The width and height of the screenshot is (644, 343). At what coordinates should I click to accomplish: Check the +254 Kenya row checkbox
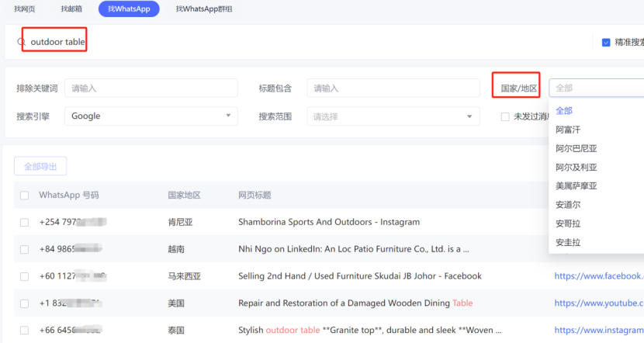(x=25, y=223)
